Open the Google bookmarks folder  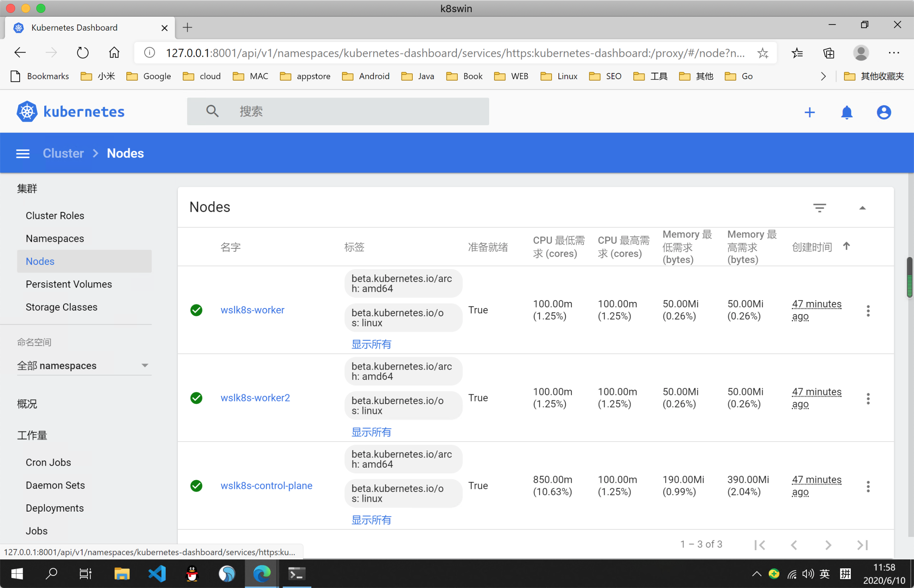point(148,76)
